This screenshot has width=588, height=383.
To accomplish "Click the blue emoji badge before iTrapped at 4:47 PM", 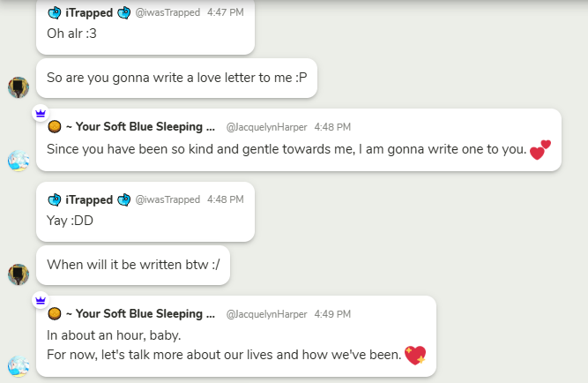I will (x=54, y=13).
